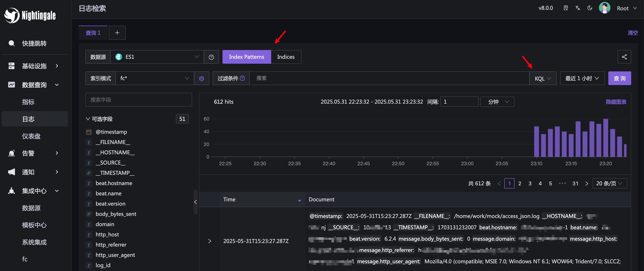Go to 仪表盘 in sidebar menu

click(31, 136)
